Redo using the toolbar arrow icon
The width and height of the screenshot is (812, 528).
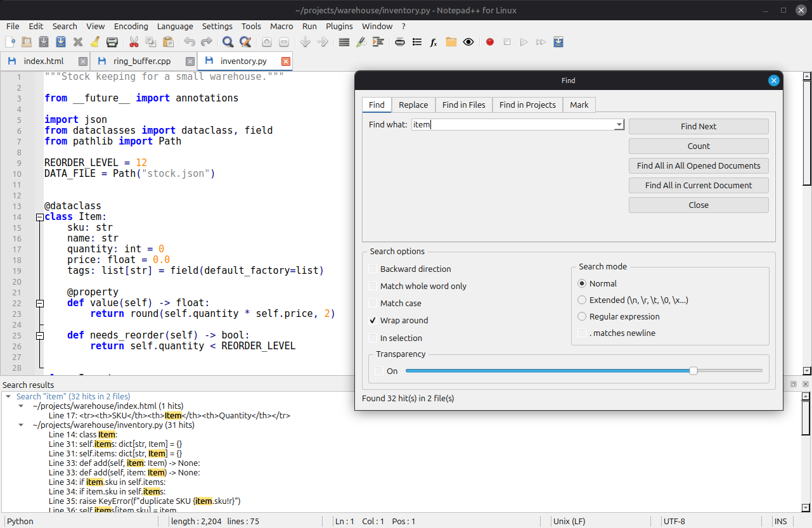pos(207,42)
